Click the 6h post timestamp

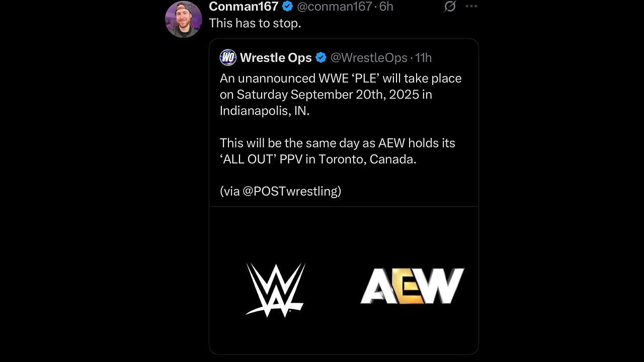(386, 7)
